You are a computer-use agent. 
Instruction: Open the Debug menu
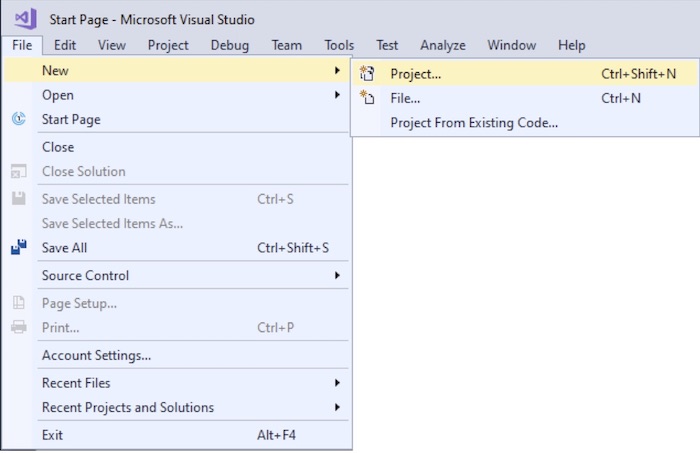(229, 45)
